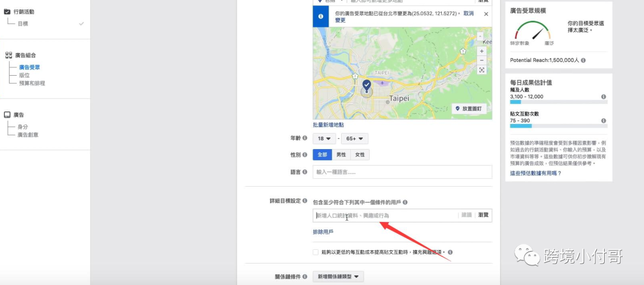644x285 pixels.
Task: Click the 廣告 sidebar icon
Action: [x=7, y=115]
